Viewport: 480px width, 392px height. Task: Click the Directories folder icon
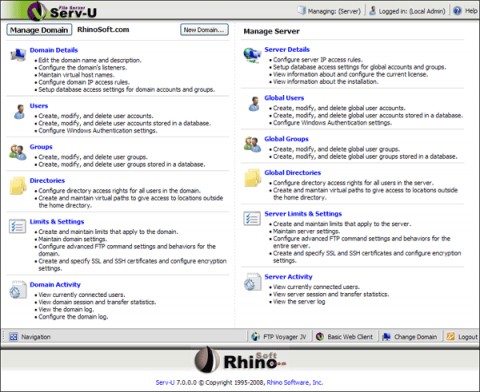(x=18, y=186)
